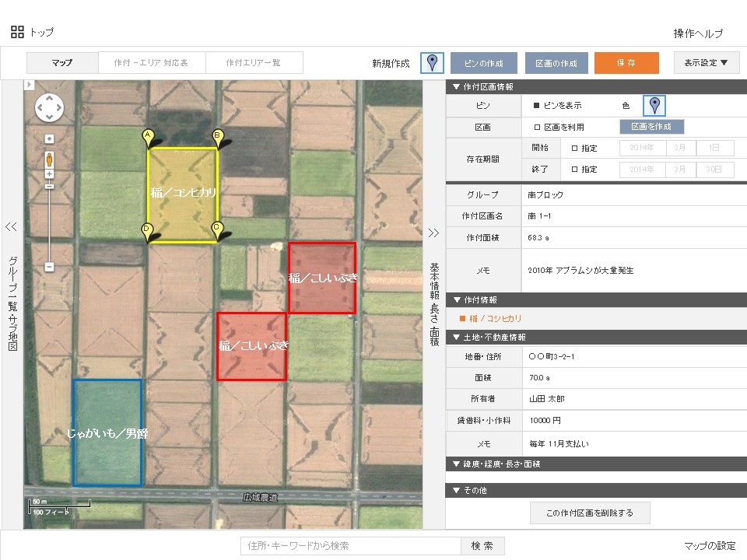Switch to the 作付-エリア対応表 tab
Screen dimensions: 747x560
pyautogui.click(x=152, y=63)
